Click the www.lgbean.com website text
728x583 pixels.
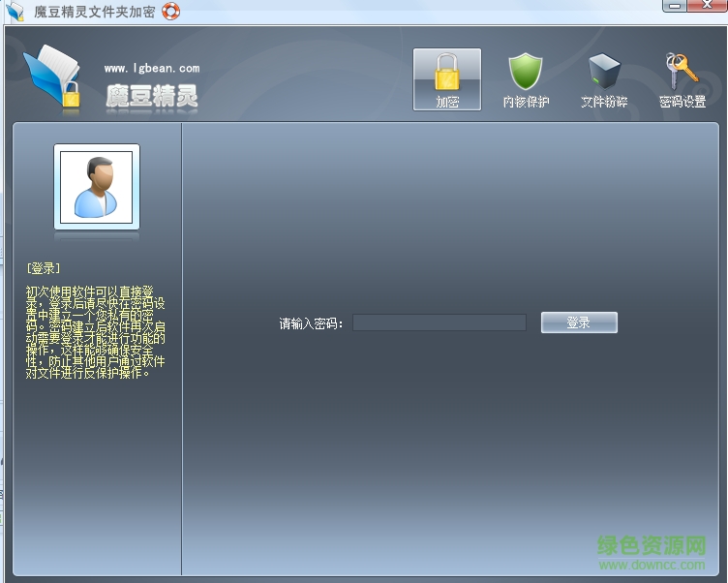click(152, 69)
